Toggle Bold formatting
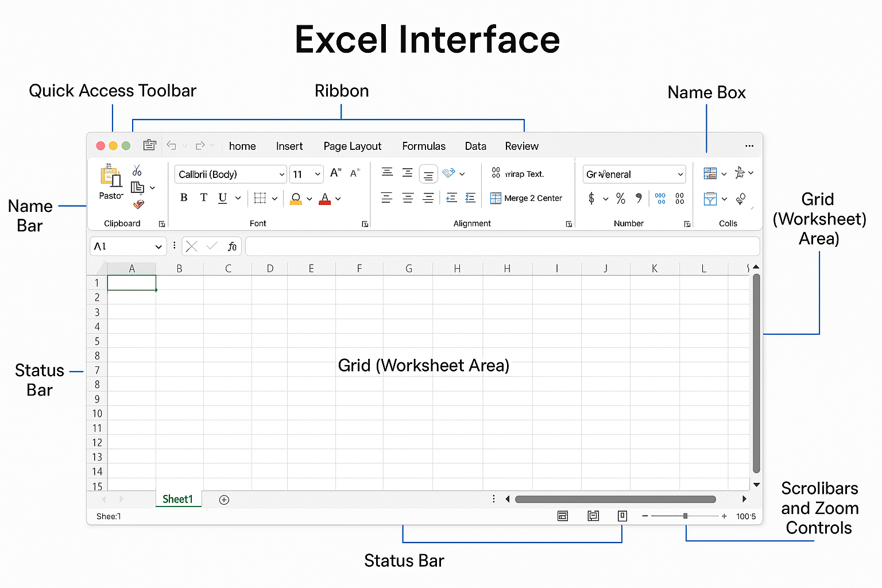The height and width of the screenshot is (588, 882). pos(184,198)
